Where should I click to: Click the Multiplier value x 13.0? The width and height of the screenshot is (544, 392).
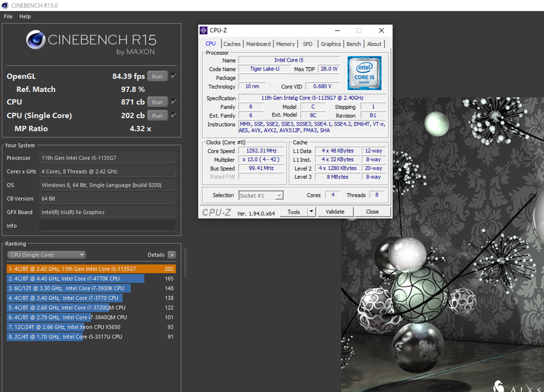point(261,159)
